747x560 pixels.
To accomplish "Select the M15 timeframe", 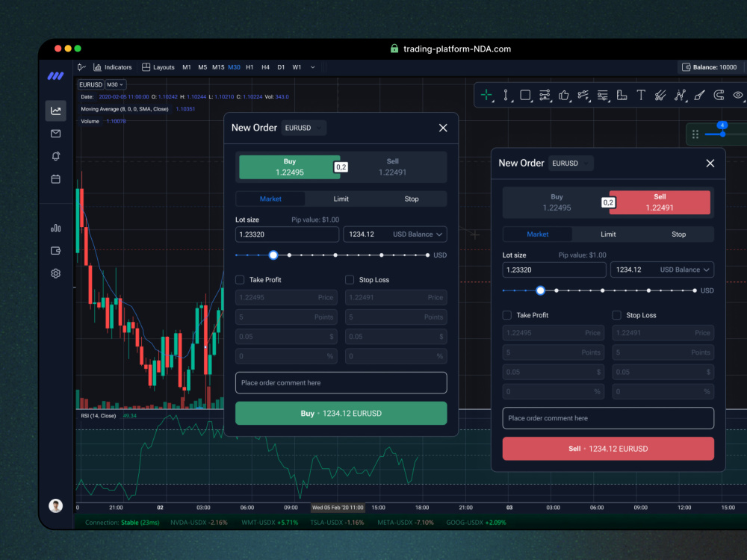I will (x=218, y=67).
